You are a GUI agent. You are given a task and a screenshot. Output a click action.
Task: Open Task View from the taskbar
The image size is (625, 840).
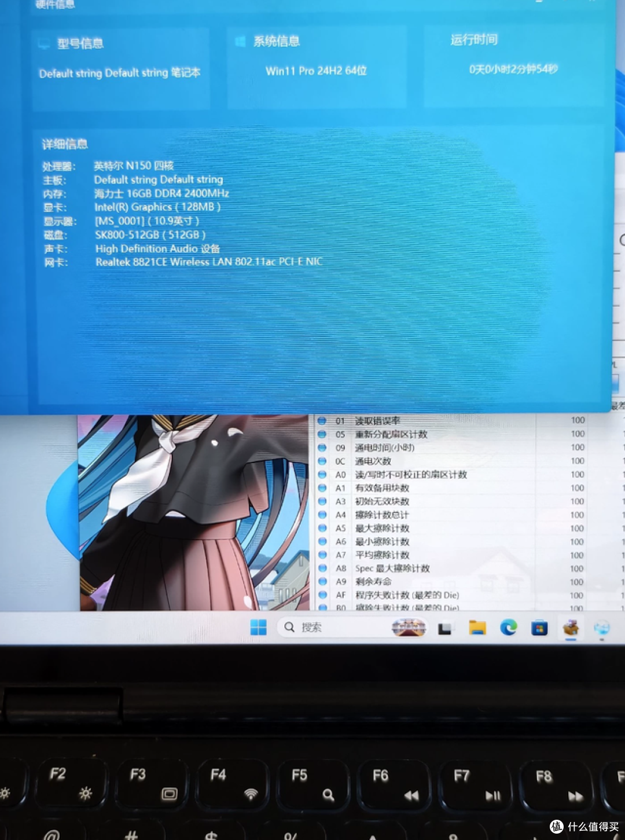[444, 628]
